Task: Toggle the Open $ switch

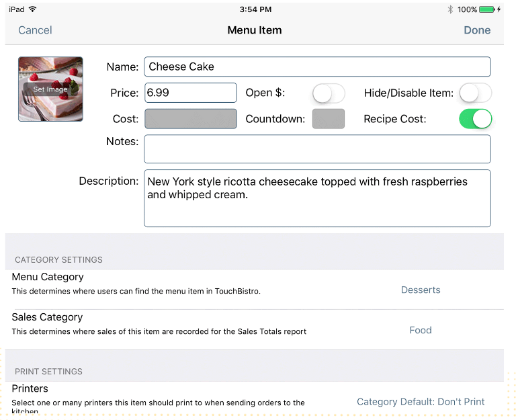Action: (x=329, y=93)
